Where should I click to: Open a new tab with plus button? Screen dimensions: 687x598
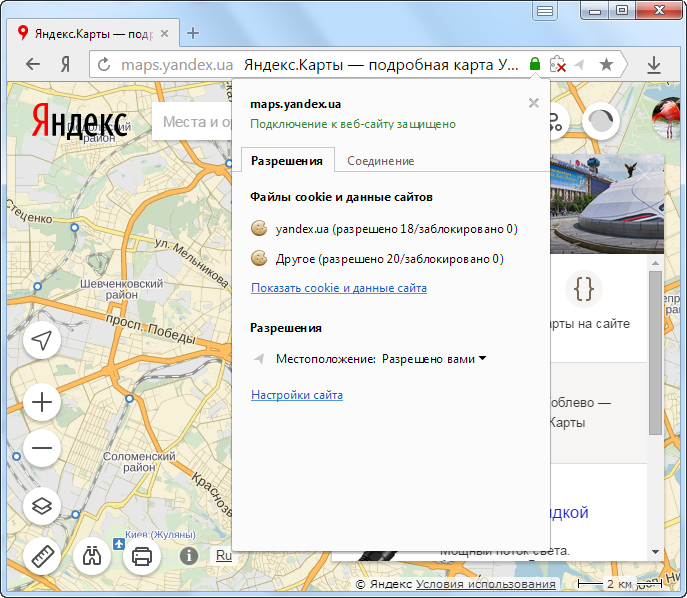(x=193, y=33)
